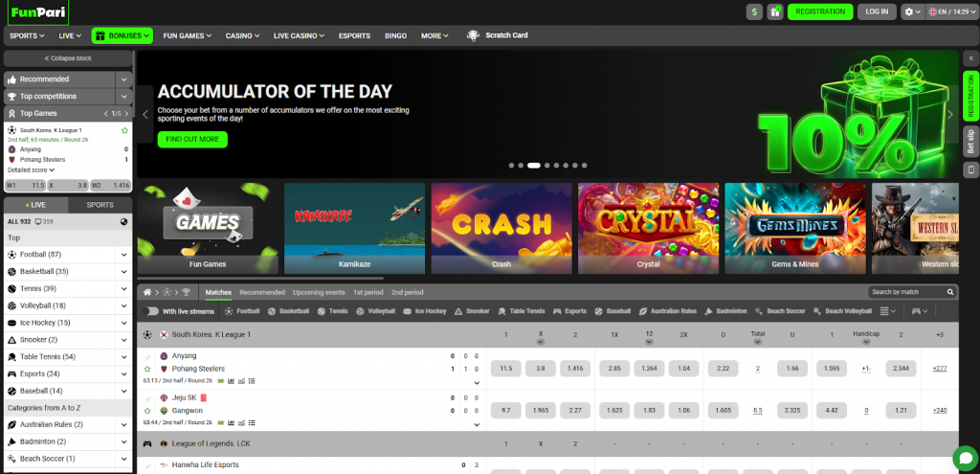Click the dollar sign payments icon
Screen dimensions: 980x474
(754, 11)
